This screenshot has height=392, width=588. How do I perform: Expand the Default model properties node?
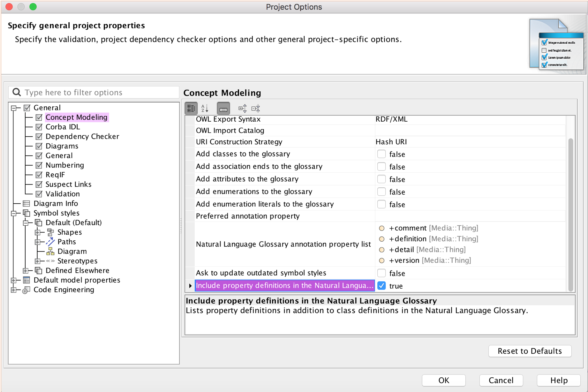tap(14, 280)
